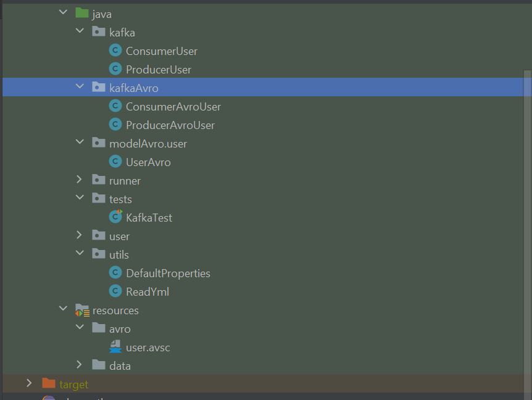Viewport: 532px width, 400px height.
Task: Open the ConsumerAvroUser class
Action: [x=173, y=107]
